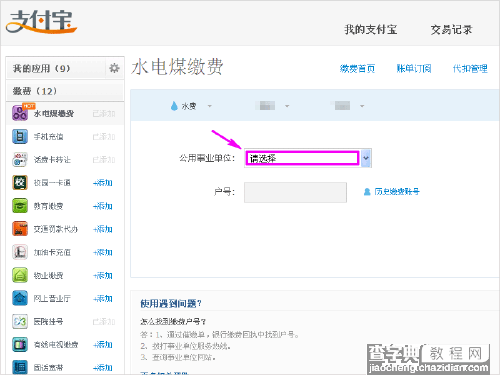
Task: Add the 物业缴费 app via 添加
Action: (x=103, y=275)
